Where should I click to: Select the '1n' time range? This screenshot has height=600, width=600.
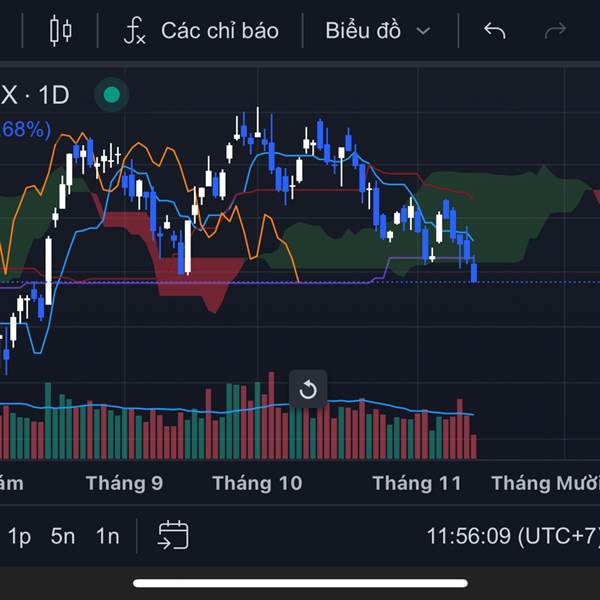[x=108, y=536]
